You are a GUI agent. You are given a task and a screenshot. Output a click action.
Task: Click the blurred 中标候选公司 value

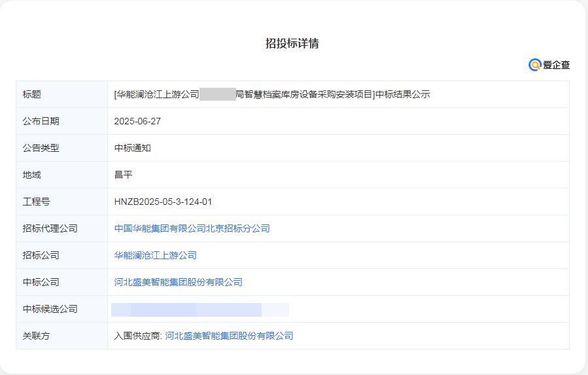click(x=199, y=310)
